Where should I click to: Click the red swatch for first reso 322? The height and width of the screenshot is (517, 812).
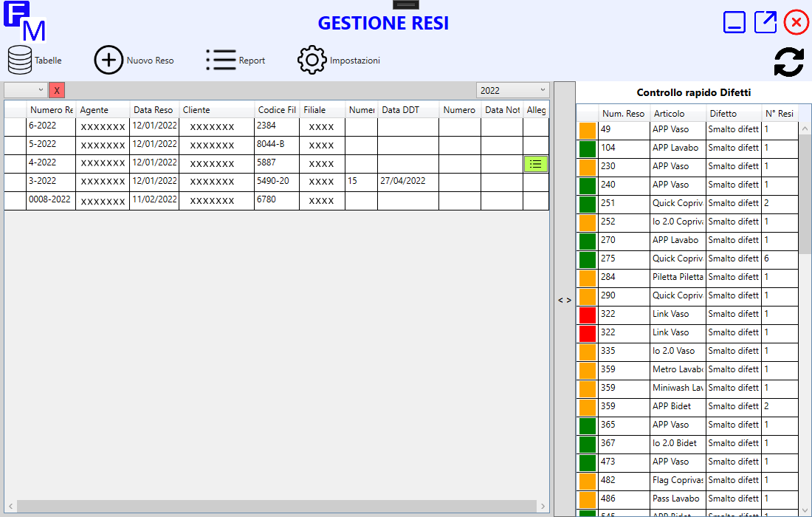[x=588, y=315]
